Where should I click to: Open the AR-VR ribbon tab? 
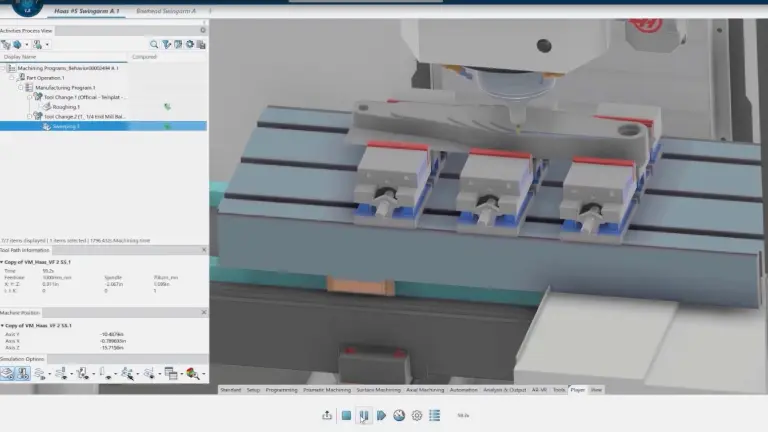539,390
